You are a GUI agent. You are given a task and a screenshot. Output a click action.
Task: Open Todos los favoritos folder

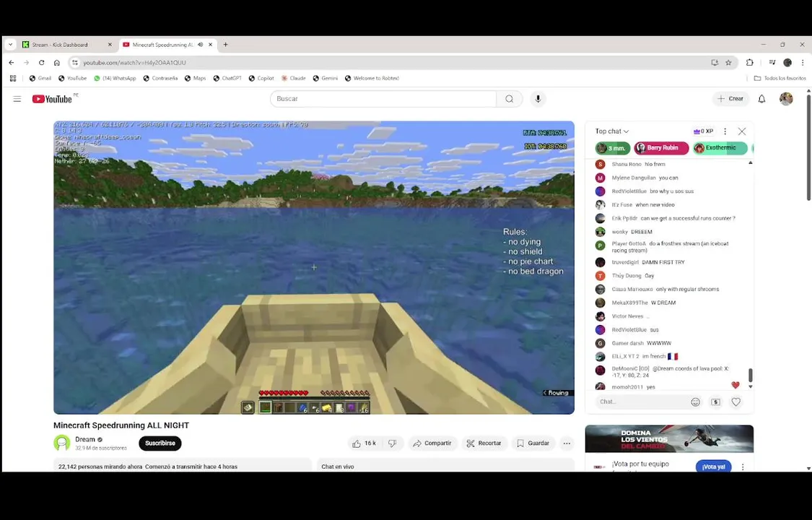click(780, 78)
